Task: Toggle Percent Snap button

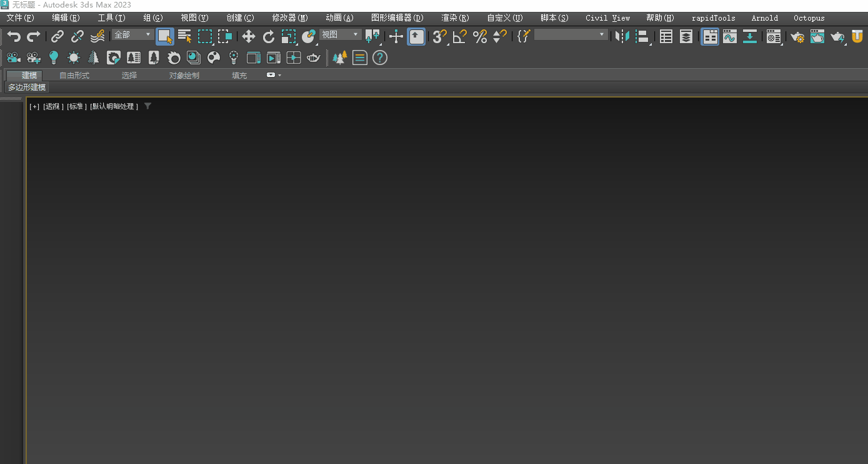Action: click(x=480, y=37)
